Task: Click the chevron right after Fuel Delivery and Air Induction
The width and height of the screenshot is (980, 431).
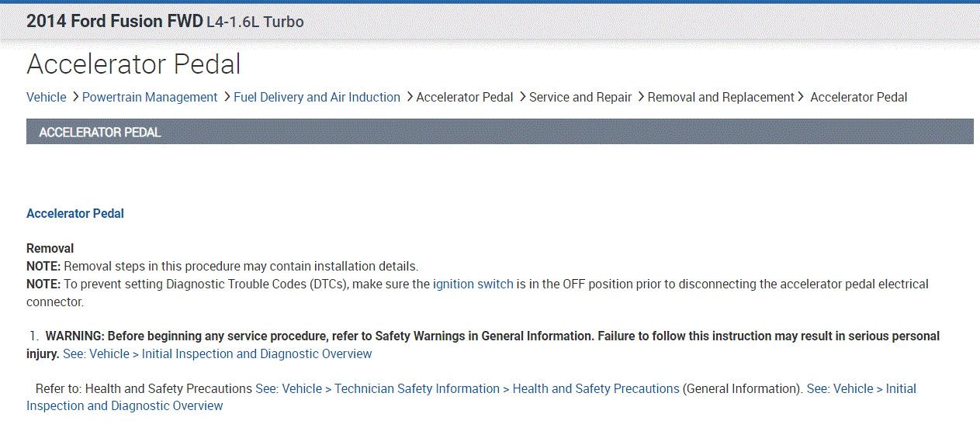Action: (x=409, y=97)
